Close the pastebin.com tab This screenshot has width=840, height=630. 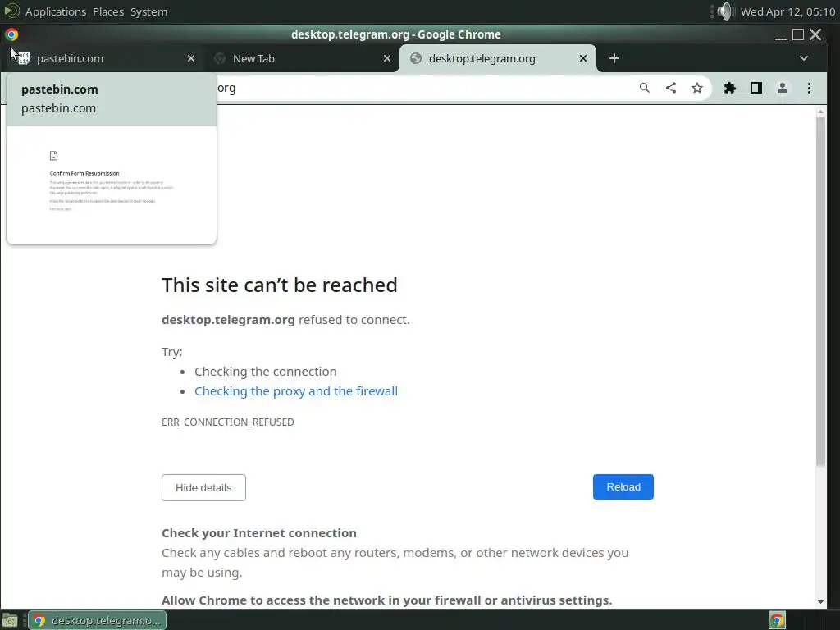point(191,58)
